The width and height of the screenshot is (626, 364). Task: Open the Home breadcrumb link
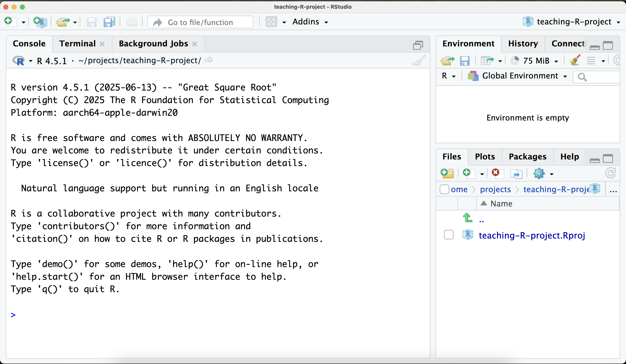[x=459, y=189]
